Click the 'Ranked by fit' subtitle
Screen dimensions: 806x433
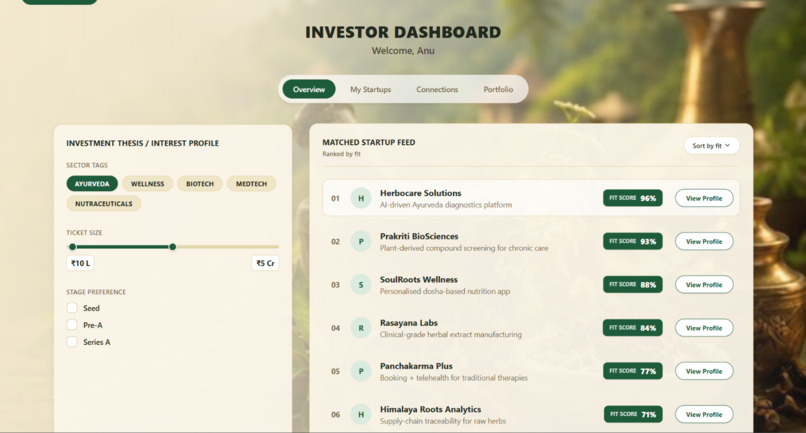click(341, 154)
